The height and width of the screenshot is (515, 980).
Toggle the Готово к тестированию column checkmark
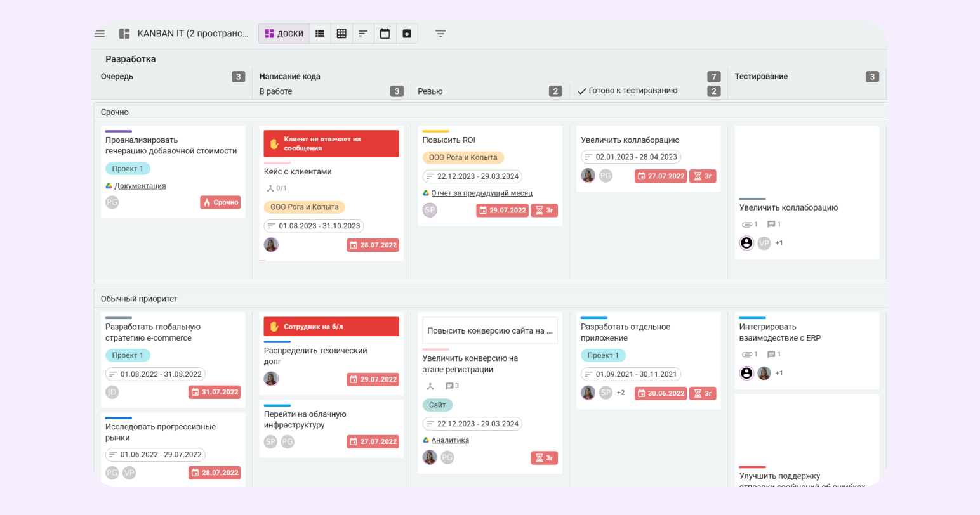click(581, 91)
